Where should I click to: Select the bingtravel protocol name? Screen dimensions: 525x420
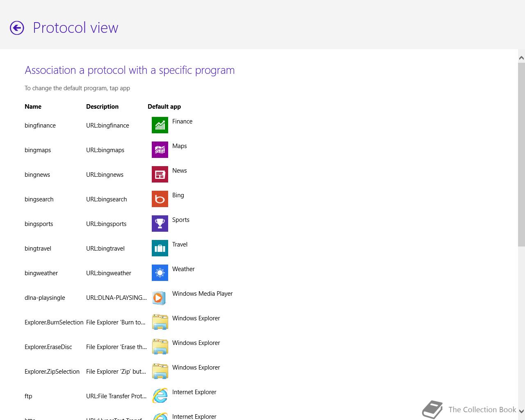pyautogui.click(x=38, y=249)
